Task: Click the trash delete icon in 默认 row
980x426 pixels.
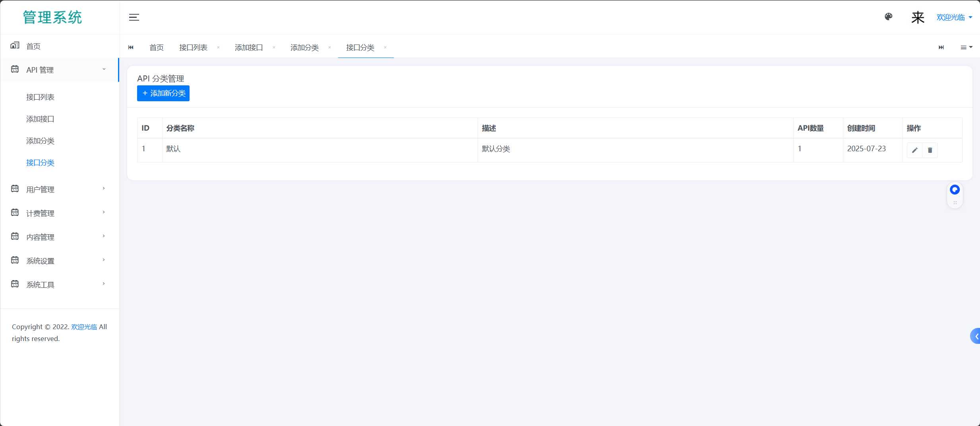Action: [930, 150]
